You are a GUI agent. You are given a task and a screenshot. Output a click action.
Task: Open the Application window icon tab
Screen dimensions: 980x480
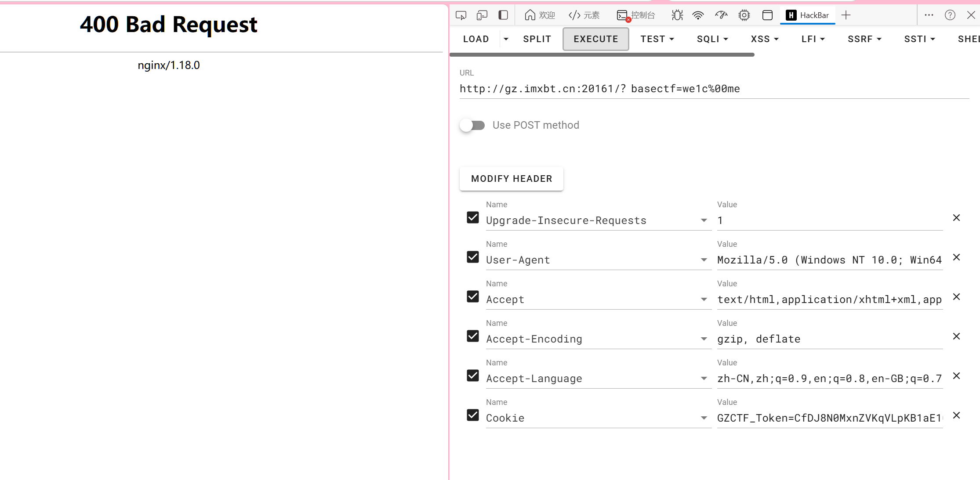click(x=767, y=15)
